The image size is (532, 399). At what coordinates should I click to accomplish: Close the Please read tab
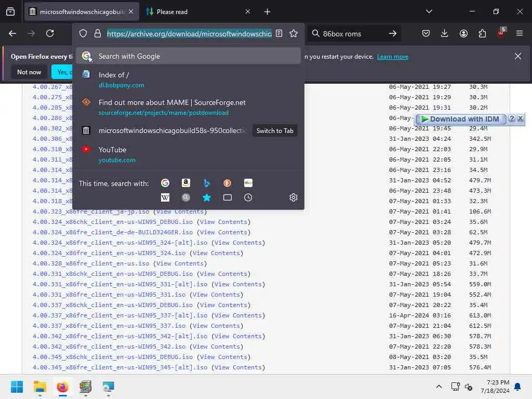click(248, 12)
